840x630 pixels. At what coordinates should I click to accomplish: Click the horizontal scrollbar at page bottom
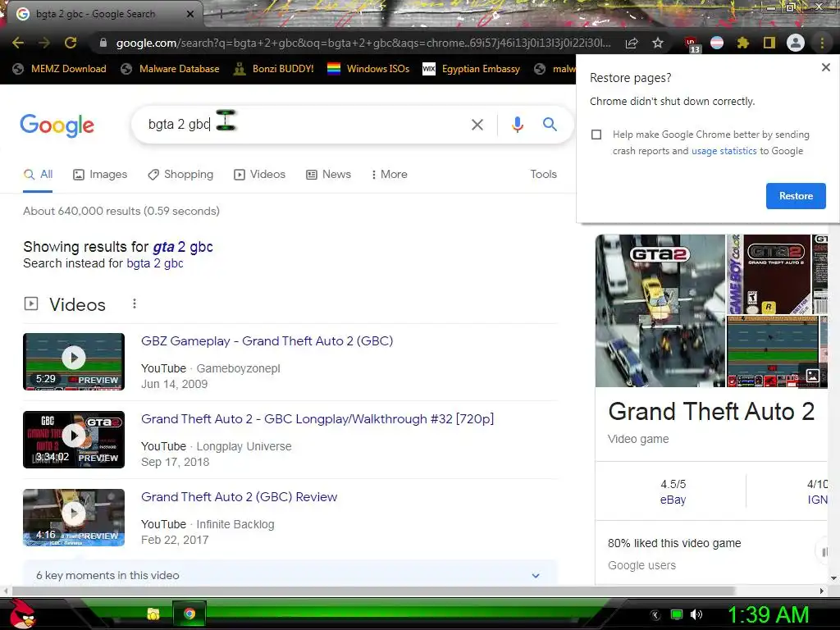point(373,591)
